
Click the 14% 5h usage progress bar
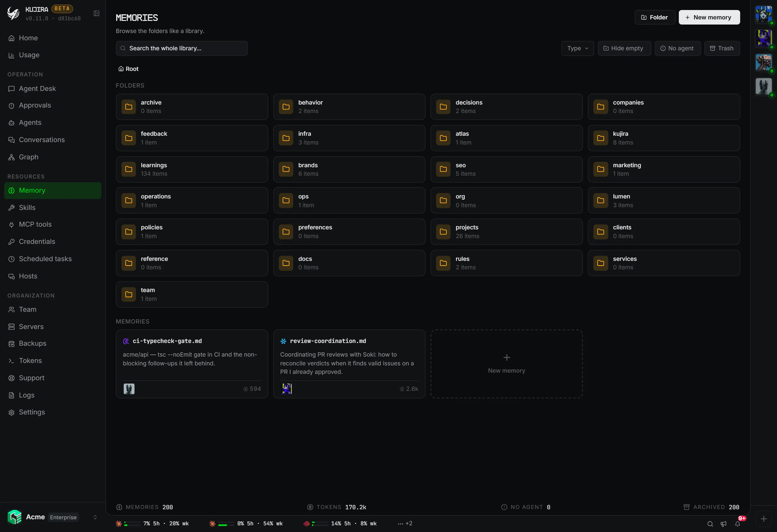click(x=320, y=524)
